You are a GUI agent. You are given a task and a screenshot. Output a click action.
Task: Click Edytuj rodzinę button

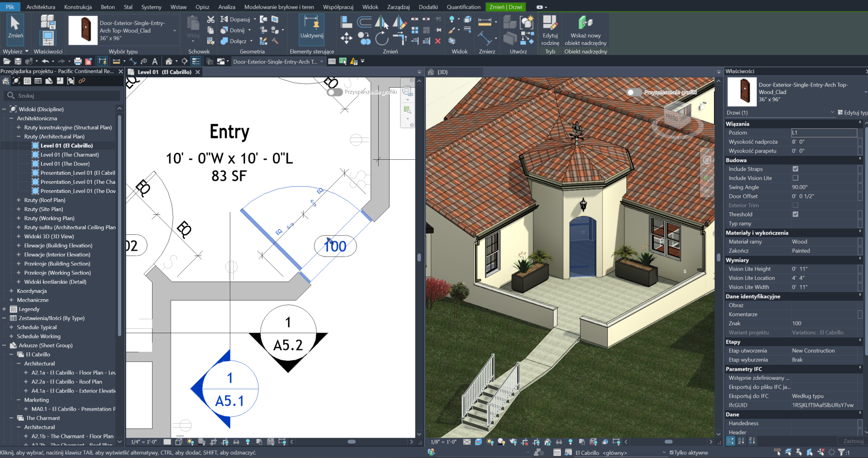550,30
